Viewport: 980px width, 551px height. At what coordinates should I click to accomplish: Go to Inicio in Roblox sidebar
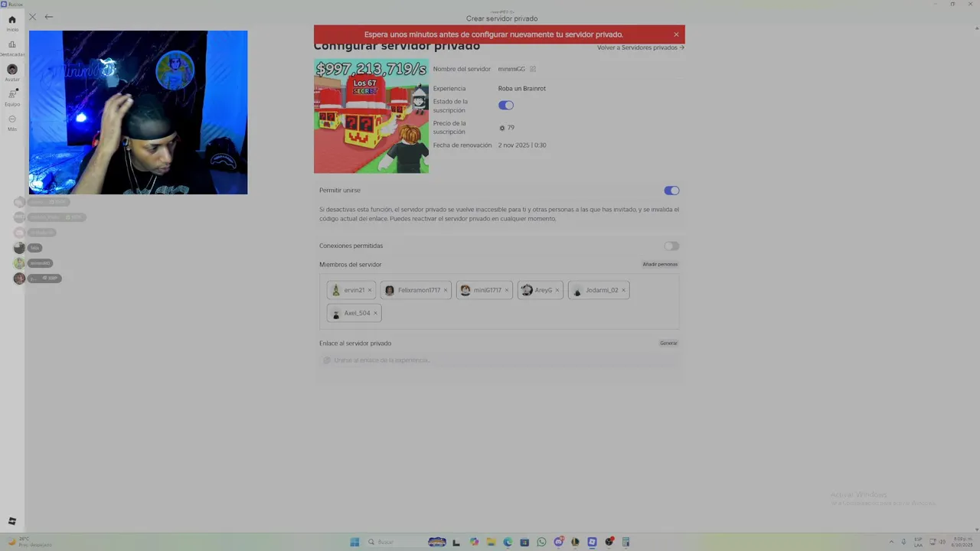coord(12,23)
